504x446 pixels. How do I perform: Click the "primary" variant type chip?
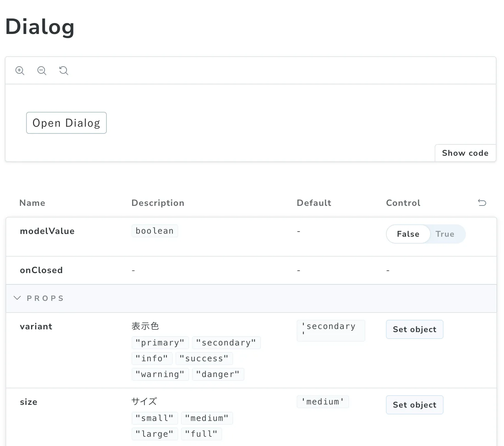(160, 343)
